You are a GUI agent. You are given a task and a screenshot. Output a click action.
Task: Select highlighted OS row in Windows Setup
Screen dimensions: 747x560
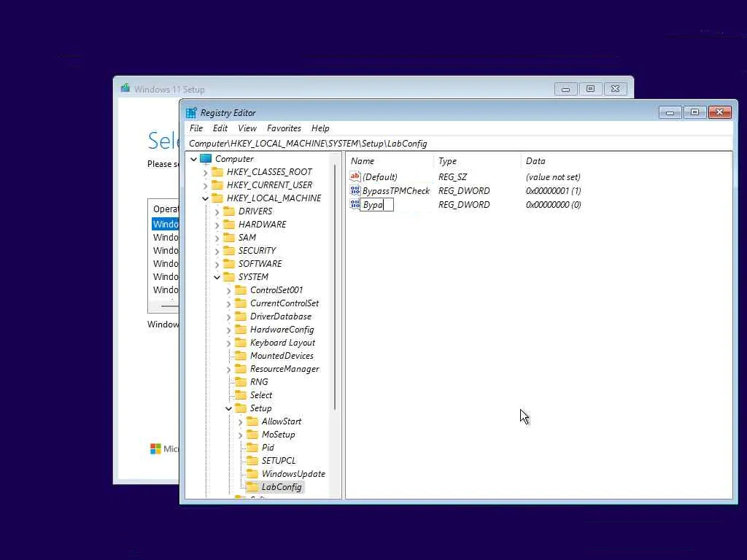pos(165,225)
